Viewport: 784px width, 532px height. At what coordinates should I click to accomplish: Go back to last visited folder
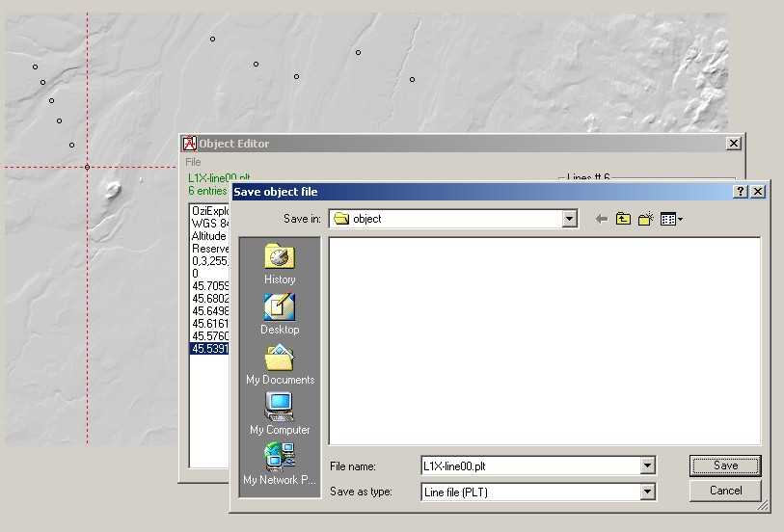602,219
